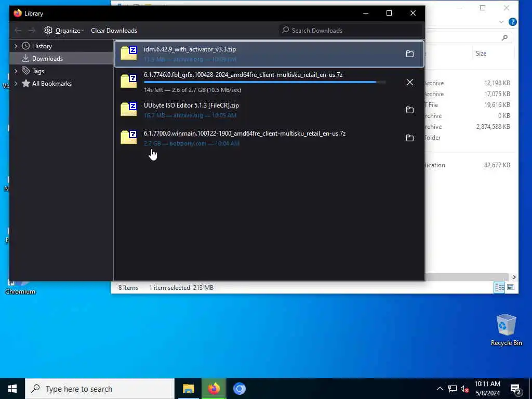Select History in Library sidebar
532x399 pixels.
pos(42,46)
